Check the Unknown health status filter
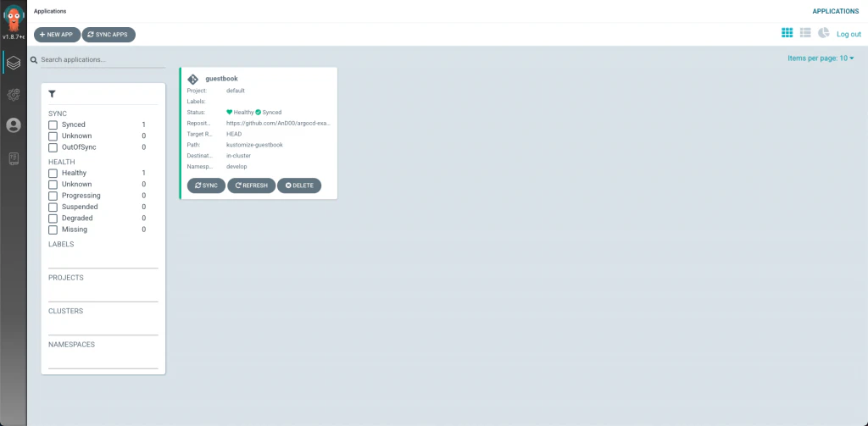Viewport: 868px width, 426px height. point(53,185)
